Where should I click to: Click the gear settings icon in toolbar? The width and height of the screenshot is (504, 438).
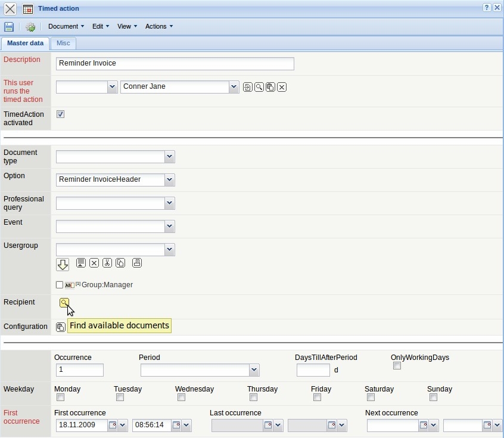(x=30, y=27)
